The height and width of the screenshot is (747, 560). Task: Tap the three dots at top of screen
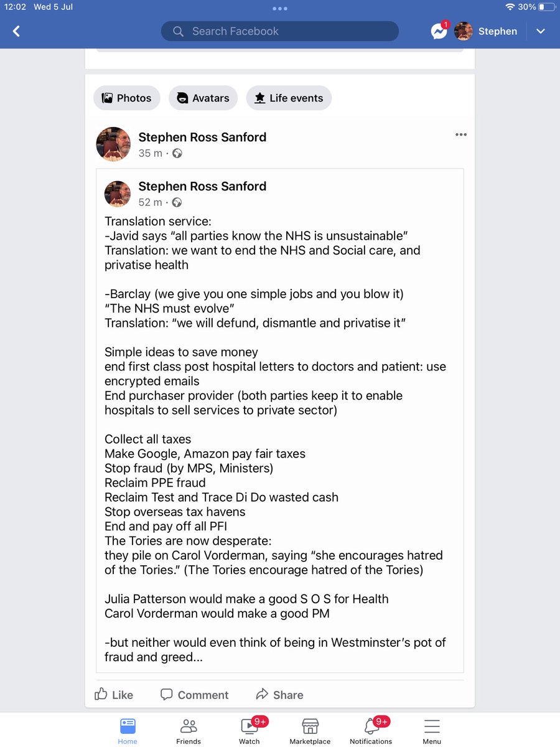[280, 9]
